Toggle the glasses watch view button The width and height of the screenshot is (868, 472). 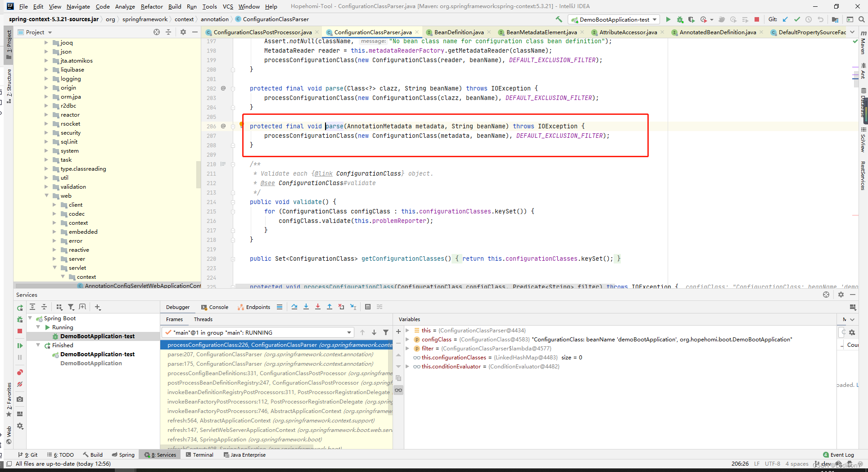tap(398, 390)
